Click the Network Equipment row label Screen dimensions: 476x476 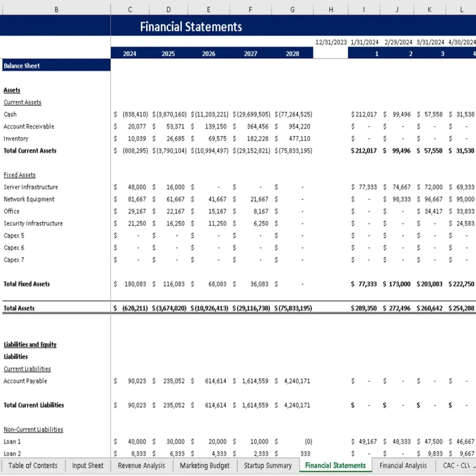coord(29,199)
